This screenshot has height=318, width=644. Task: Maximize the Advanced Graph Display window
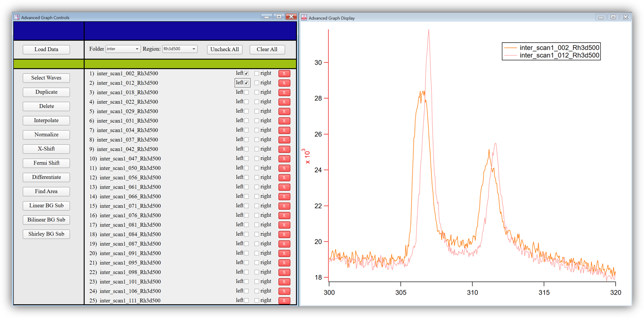[x=613, y=17]
